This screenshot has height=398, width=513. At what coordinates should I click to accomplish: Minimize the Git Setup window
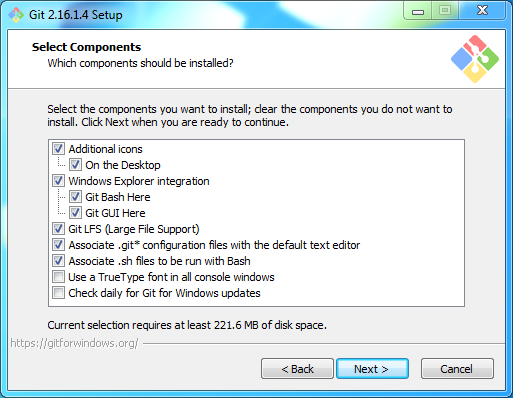(x=418, y=11)
